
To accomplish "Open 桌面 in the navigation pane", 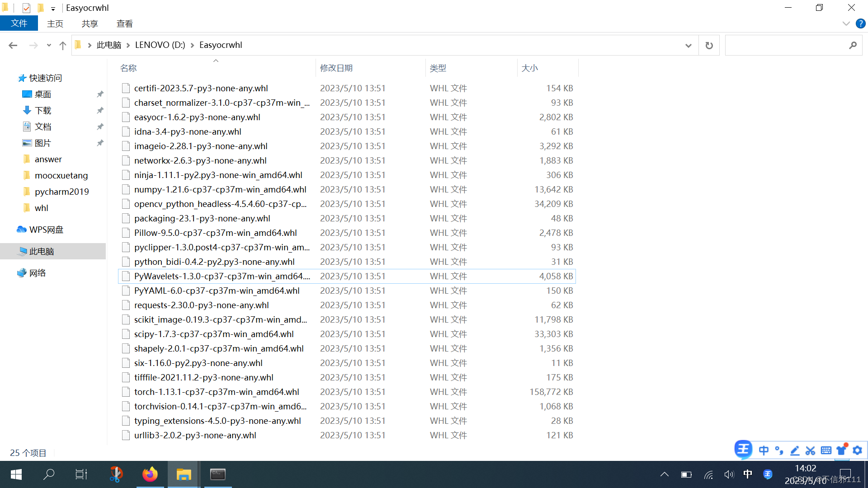I will (x=43, y=94).
